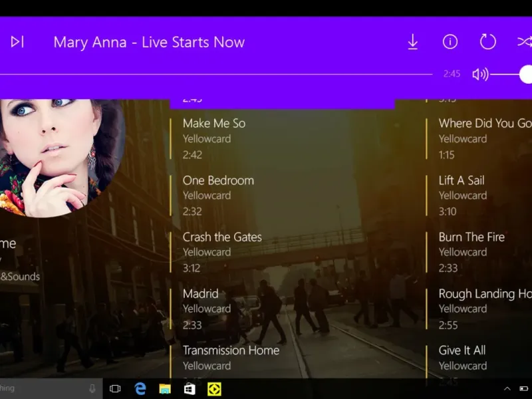Mute with the speaker icon
This screenshot has height=399, width=532.
click(480, 74)
